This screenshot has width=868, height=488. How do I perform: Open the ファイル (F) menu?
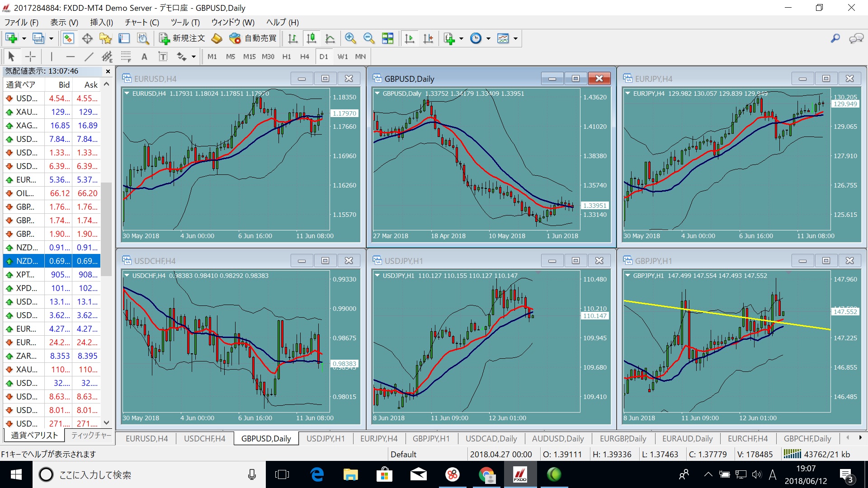21,22
